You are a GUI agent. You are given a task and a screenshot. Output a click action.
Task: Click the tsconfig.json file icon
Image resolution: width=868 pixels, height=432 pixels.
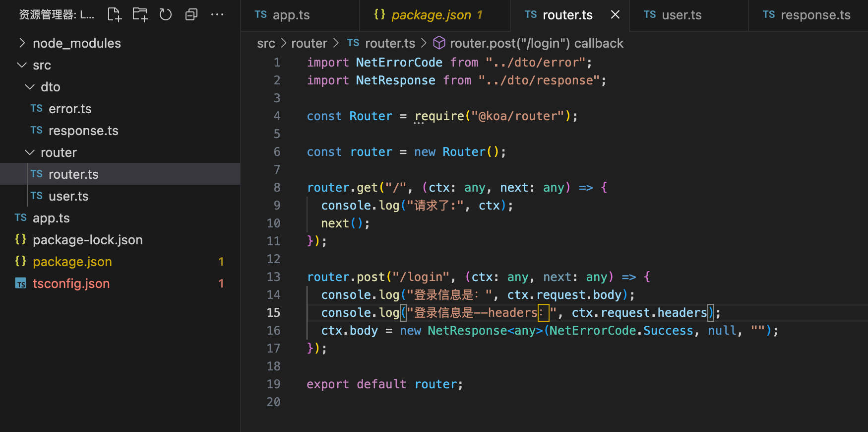pyautogui.click(x=21, y=284)
